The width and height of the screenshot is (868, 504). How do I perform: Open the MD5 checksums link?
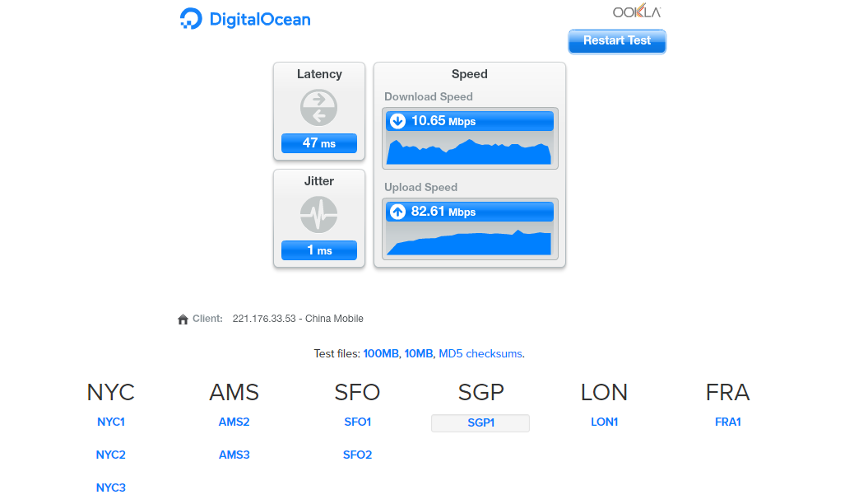coord(480,354)
